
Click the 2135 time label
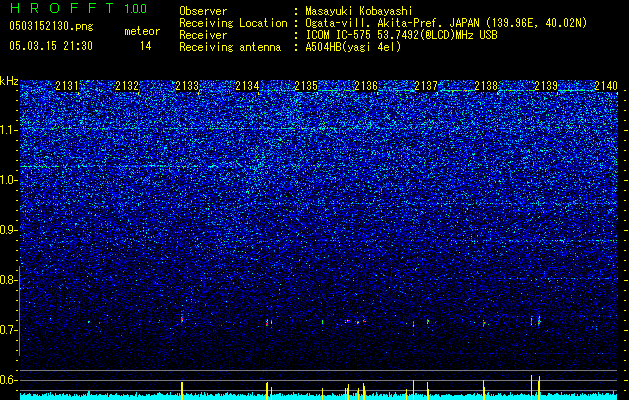(306, 85)
